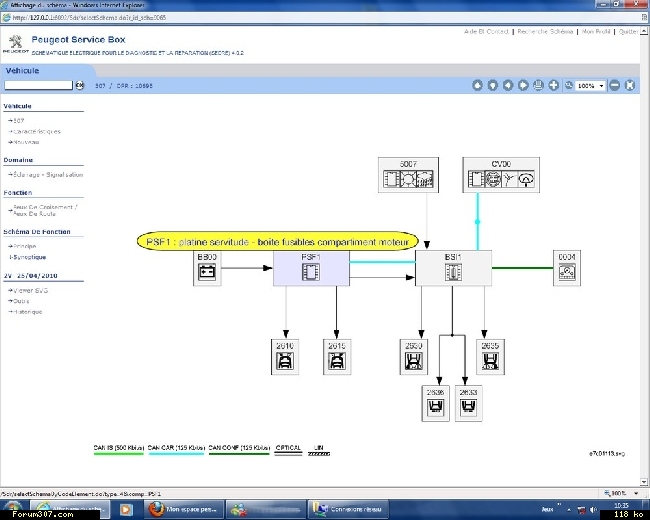650x520 pixels.
Task: Select the 5007 sensor component block
Action: [408, 175]
